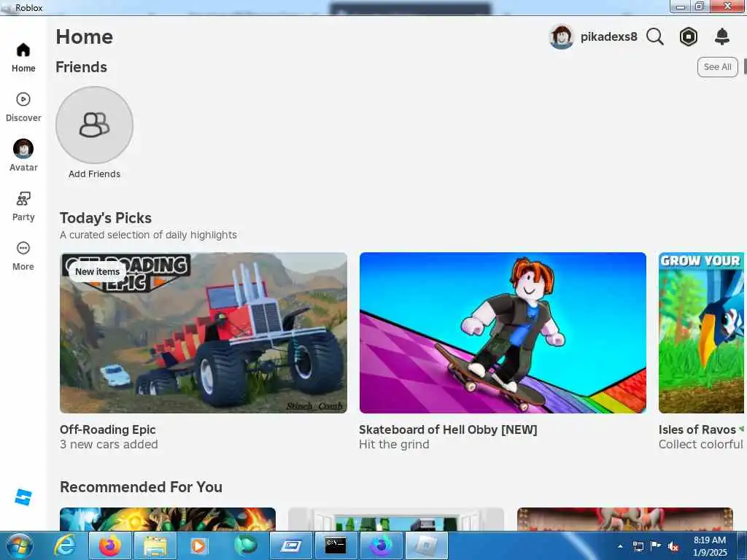Open the third recommended game card

[x=624, y=519]
